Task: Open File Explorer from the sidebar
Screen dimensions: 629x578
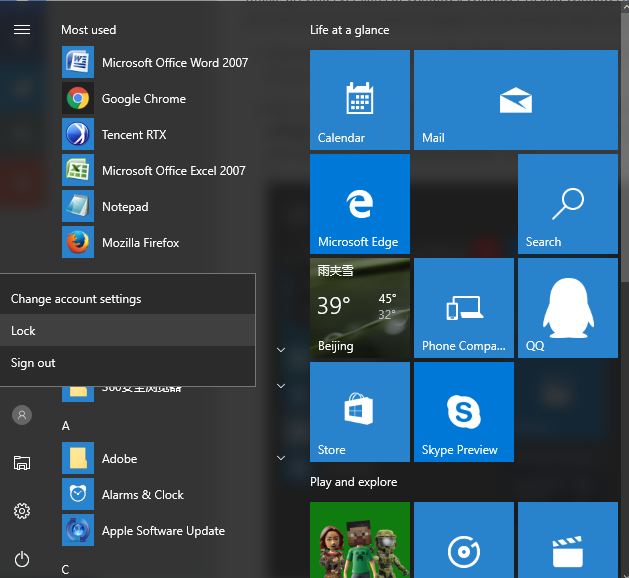Action: click(22, 463)
